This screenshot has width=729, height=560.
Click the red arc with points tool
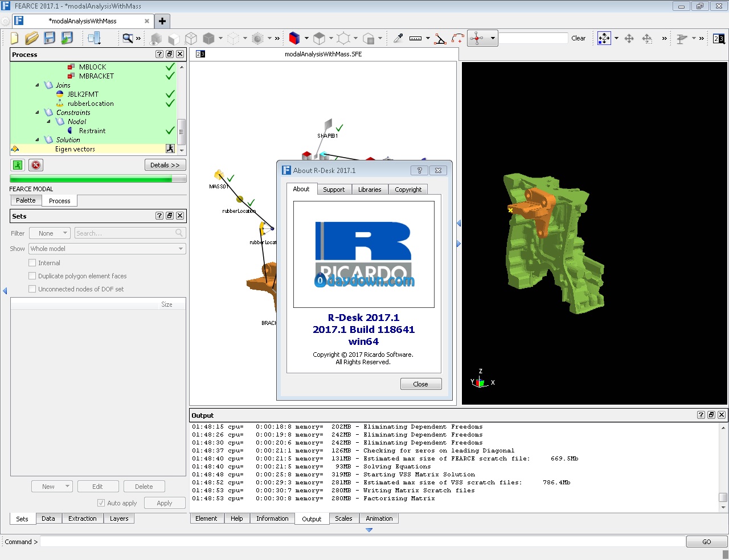coord(458,38)
